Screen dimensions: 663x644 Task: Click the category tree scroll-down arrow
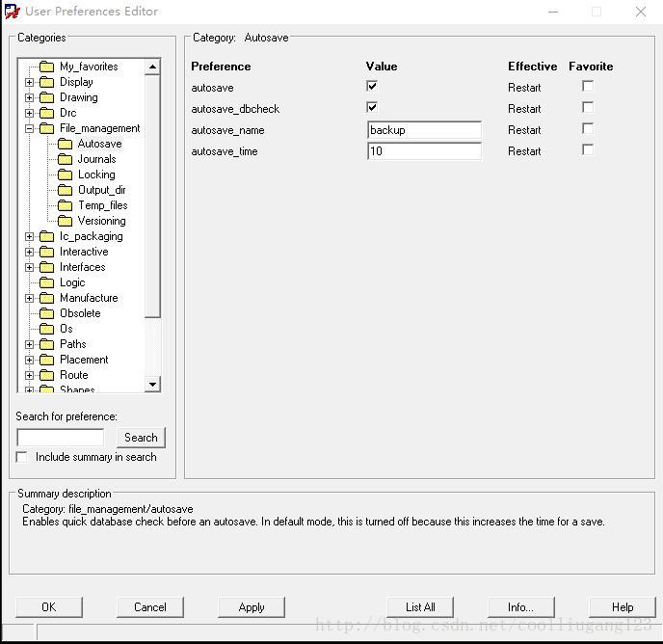(152, 385)
